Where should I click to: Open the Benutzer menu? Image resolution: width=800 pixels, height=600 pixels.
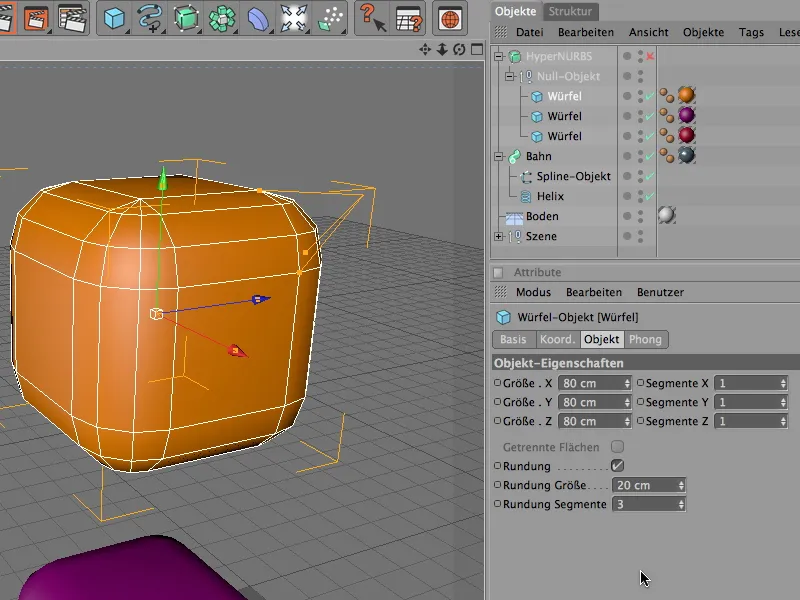click(x=660, y=292)
